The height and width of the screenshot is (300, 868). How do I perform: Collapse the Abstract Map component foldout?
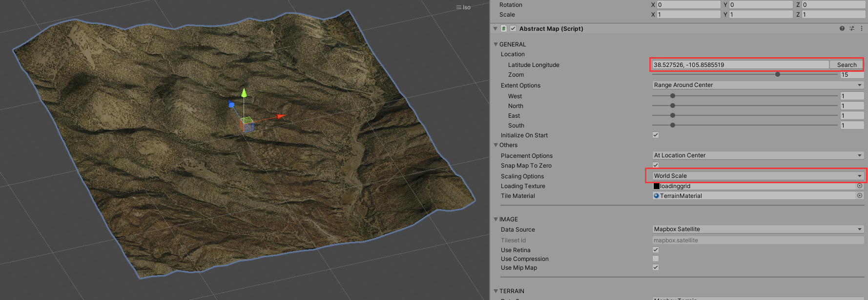(x=495, y=28)
